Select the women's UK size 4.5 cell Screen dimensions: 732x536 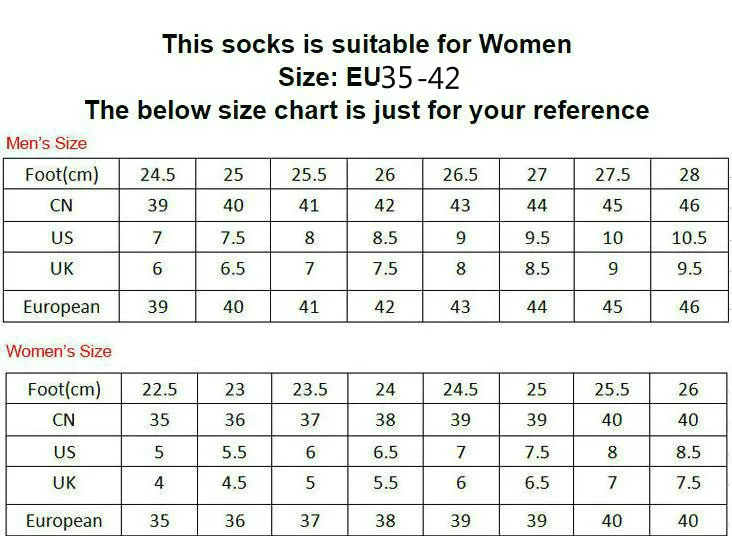(233, 482)
